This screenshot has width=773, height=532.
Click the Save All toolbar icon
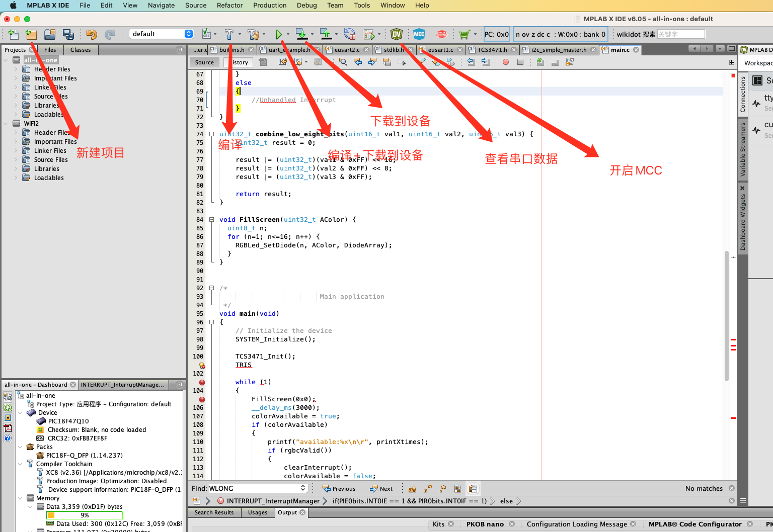(x=68, y=34)
